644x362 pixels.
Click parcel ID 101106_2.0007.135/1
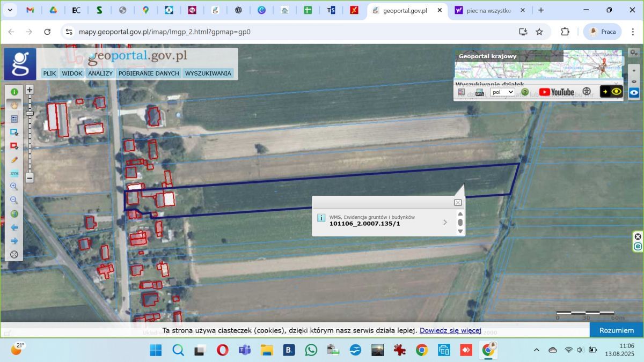[364, 224]
